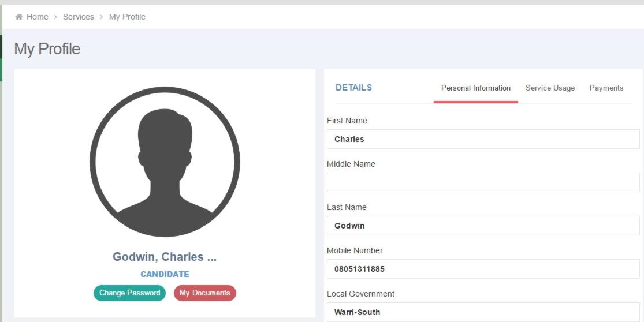644x322 pixels.
Task: Click the Mobile Number field 08051311885
Action: 483,269
